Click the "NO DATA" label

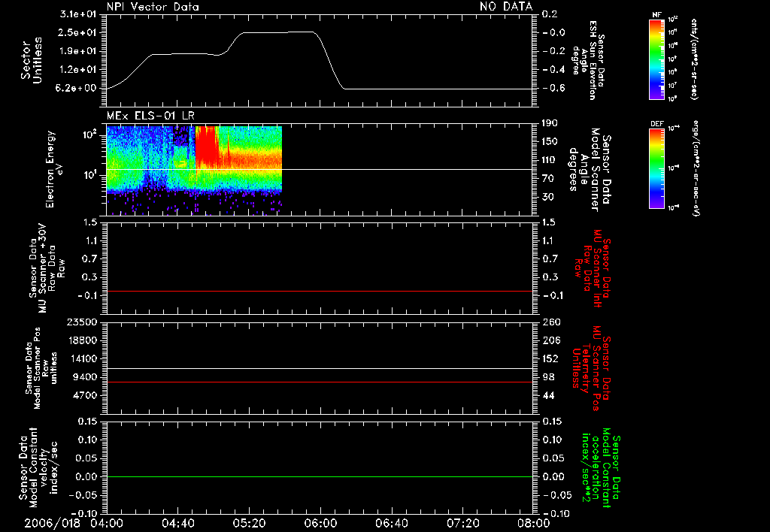(506, 6)
